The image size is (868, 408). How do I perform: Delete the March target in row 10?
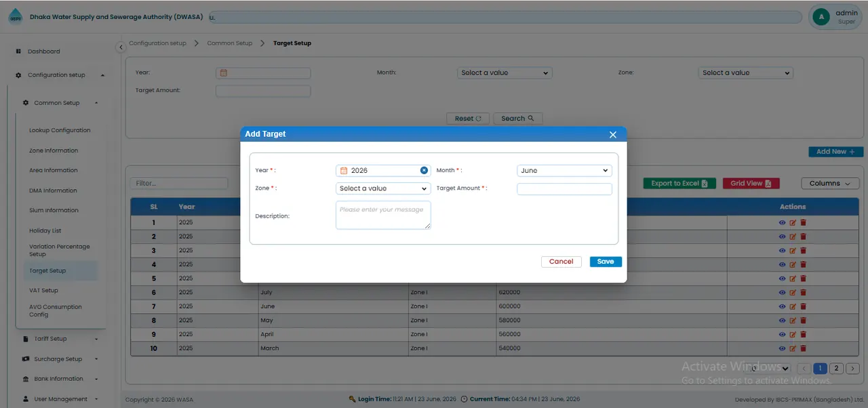tap(804, 348)
